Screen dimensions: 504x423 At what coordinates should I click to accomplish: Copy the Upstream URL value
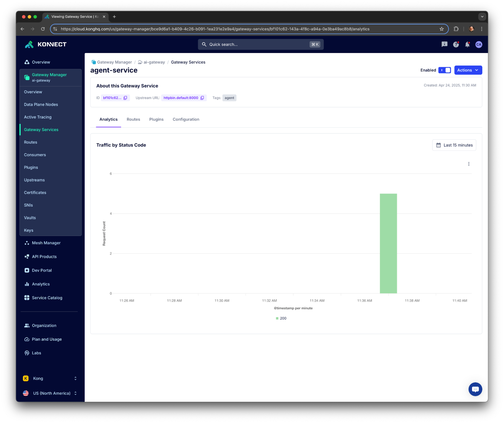202,98
